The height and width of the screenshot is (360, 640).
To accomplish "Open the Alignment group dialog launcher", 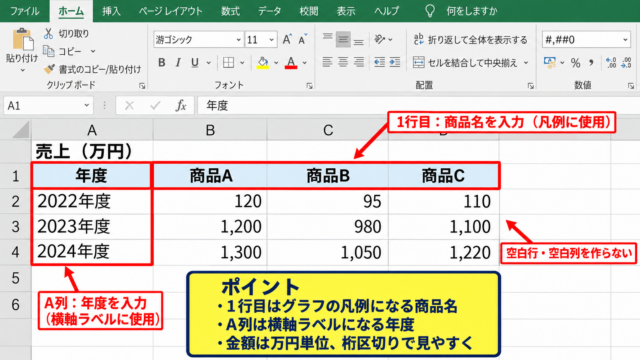I will coord(531,86).
